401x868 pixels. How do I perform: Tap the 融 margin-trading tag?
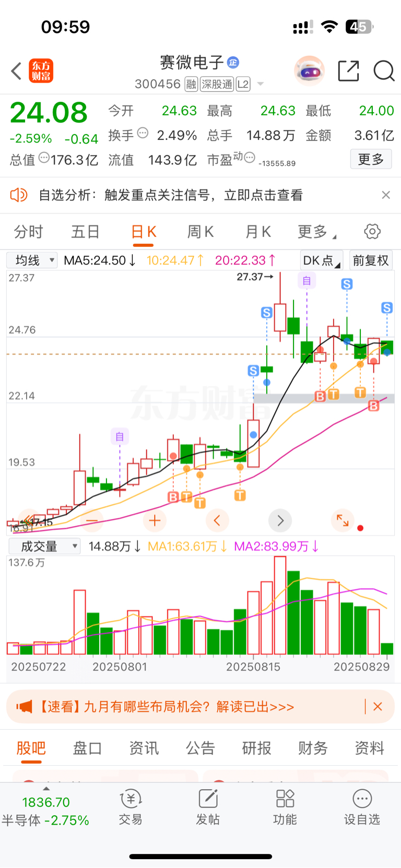pyautogui.click(x=191, y=84)
